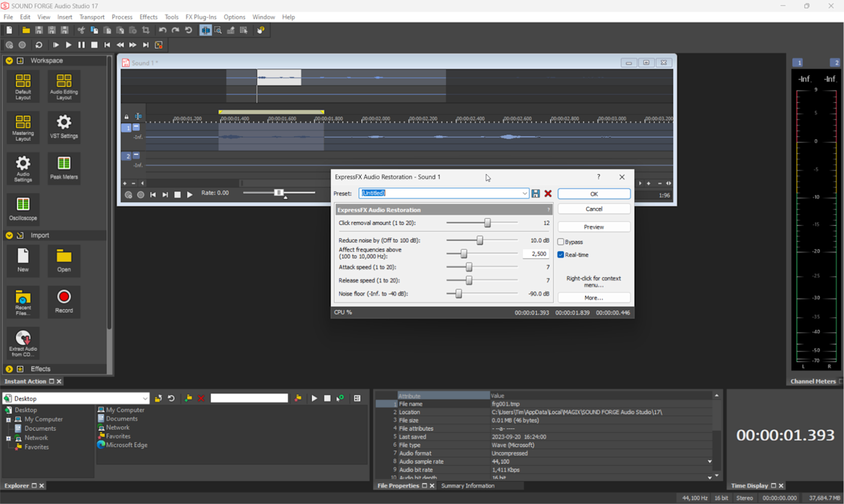Click the Affect frequencies value field

click(535, 254)
